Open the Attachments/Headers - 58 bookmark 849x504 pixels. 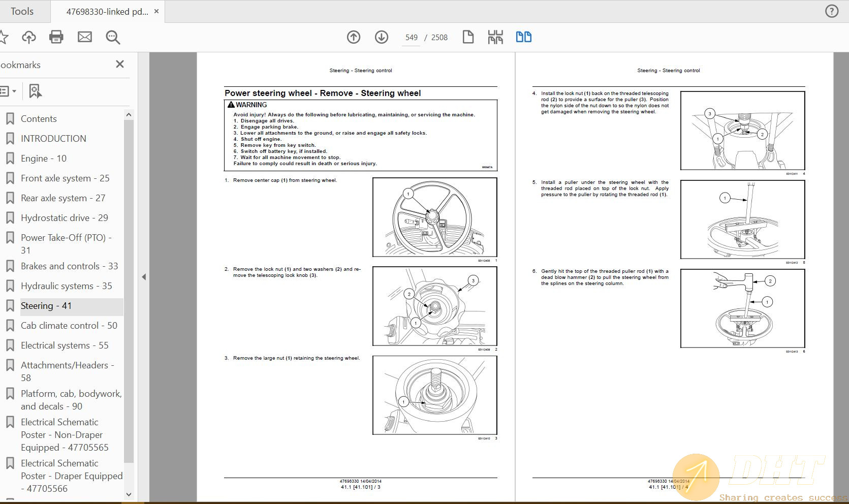coord(68,371)
